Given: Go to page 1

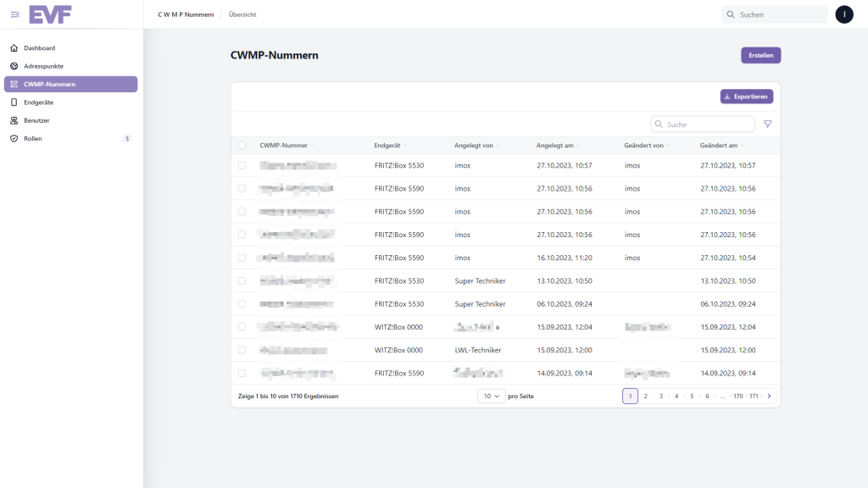Looking at the screenshot, I should click(x=630, y=396).
